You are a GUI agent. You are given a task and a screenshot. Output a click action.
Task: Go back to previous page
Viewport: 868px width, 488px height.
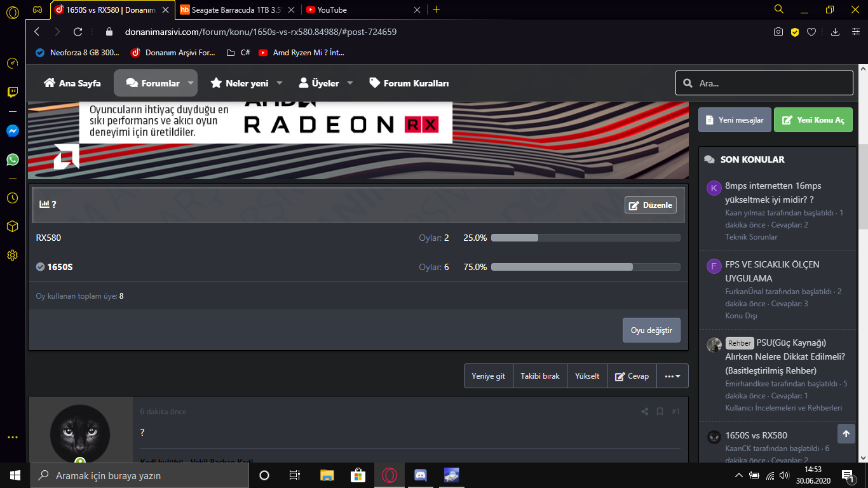coord(37,32)
